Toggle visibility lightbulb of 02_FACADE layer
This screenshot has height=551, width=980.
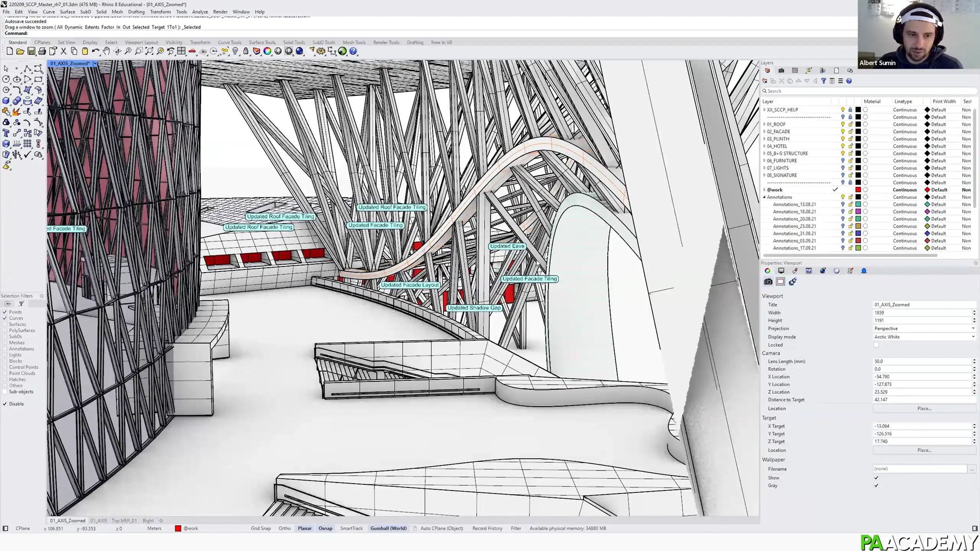843,131
